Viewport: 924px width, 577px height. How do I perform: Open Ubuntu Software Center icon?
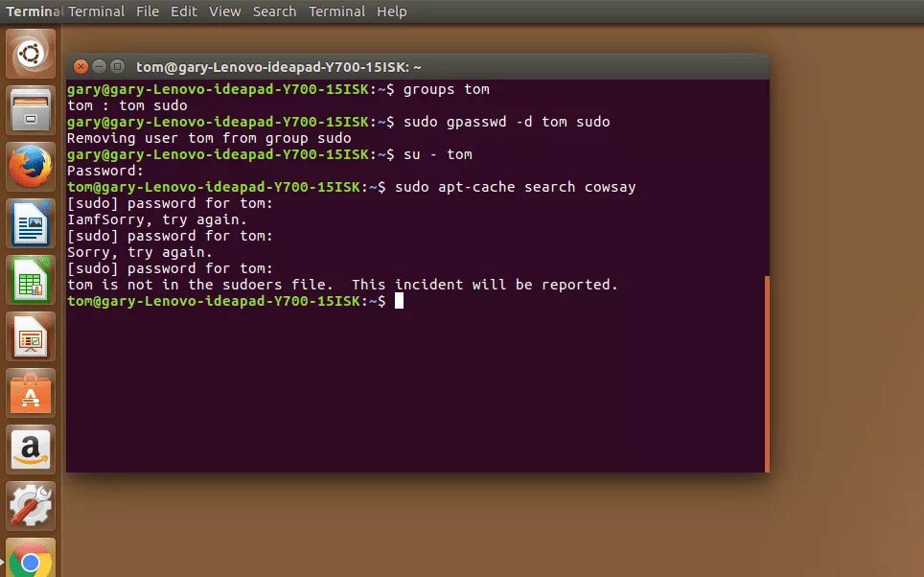pos(31,393)
